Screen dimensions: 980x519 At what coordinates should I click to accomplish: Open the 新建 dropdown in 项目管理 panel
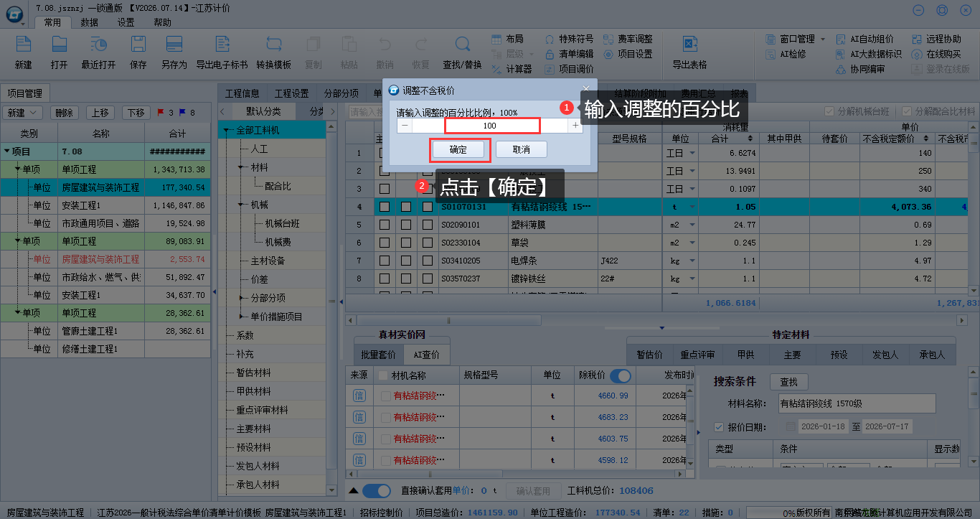point(23,113)
